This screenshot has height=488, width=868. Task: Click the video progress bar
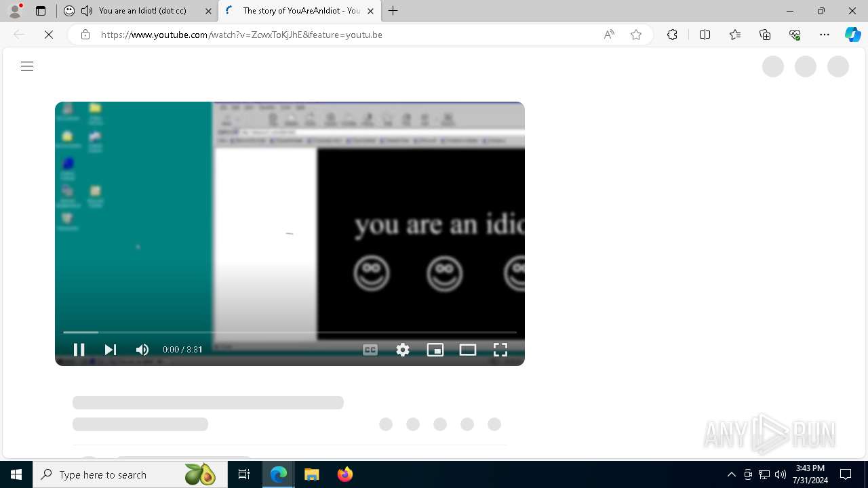point(290,332)
